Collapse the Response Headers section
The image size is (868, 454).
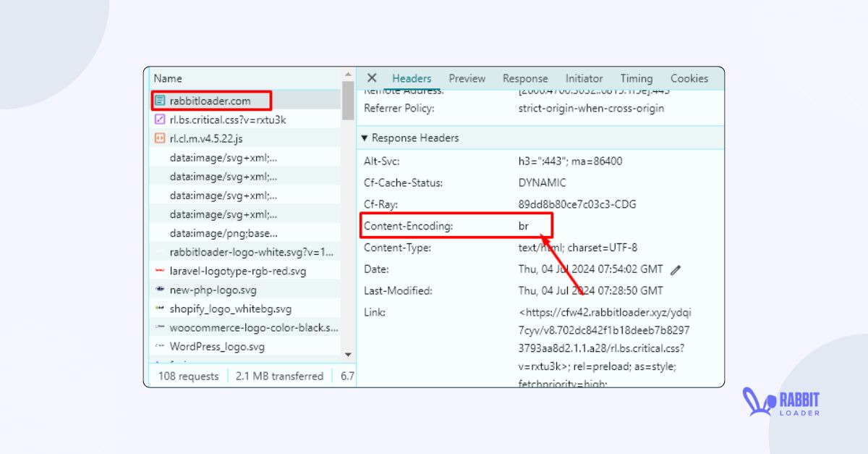tap(363, 138)
